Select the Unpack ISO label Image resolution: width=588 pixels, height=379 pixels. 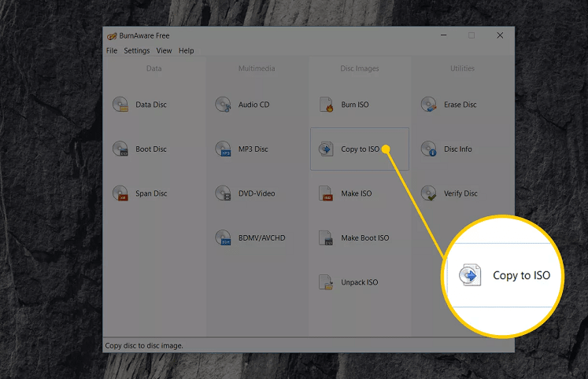pos(359,282)
